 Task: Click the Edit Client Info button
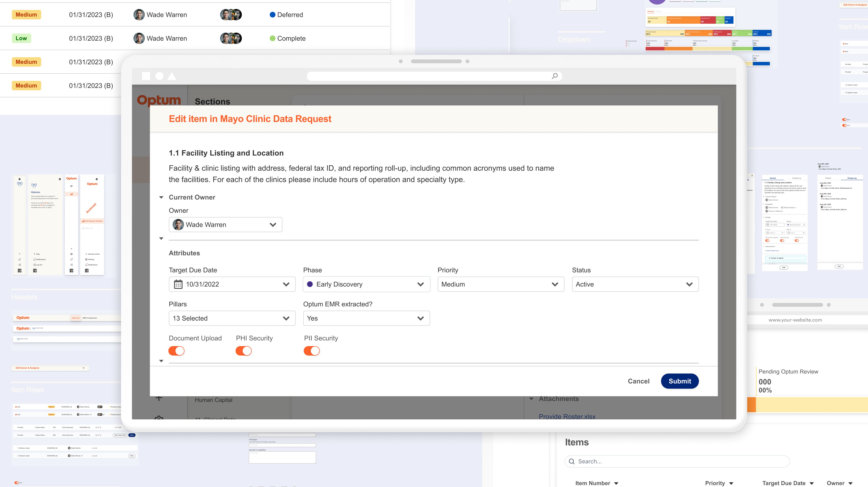tap(120, 435)
